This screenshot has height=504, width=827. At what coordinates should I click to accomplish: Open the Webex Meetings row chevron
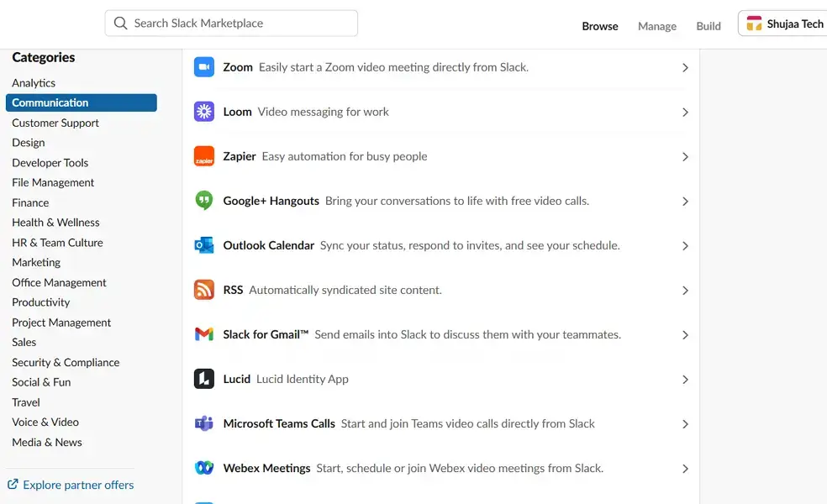point(685,469)
